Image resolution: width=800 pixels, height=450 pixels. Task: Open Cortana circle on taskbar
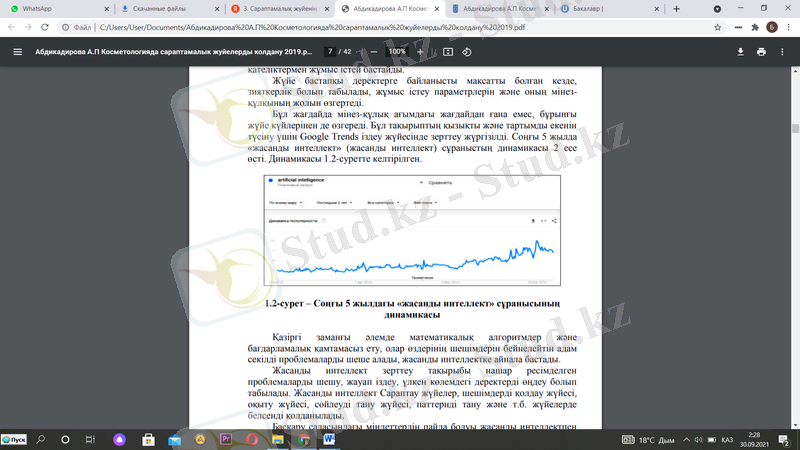point(65,439)
